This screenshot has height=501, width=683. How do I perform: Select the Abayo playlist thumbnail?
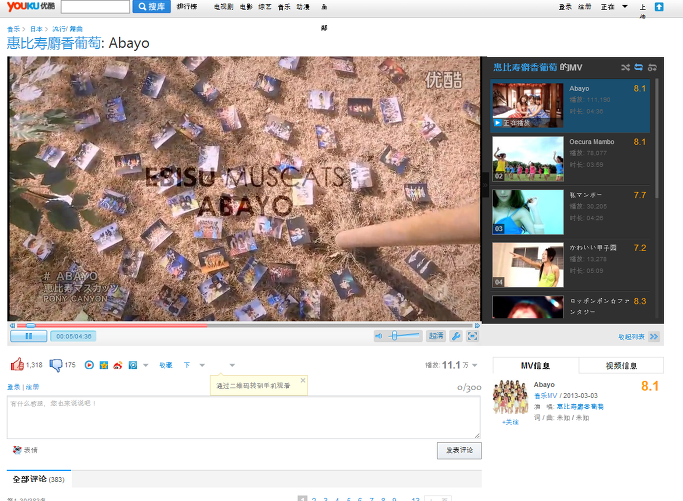pyautogui.click(x=527, y=105)
